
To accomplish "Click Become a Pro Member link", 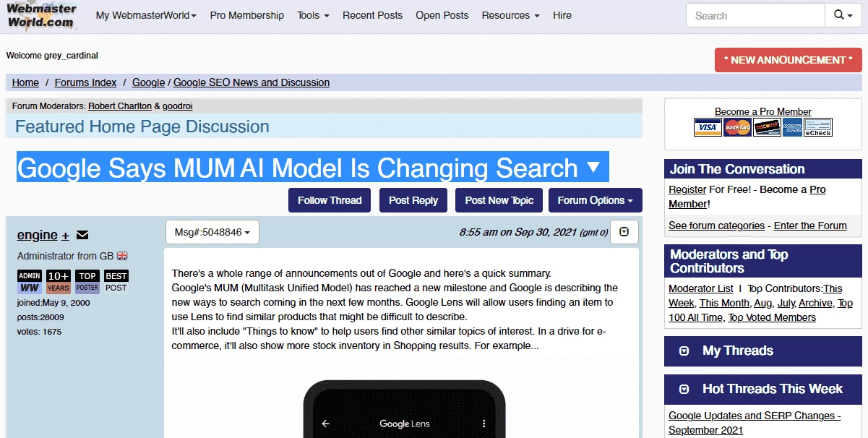I will 763,111.
